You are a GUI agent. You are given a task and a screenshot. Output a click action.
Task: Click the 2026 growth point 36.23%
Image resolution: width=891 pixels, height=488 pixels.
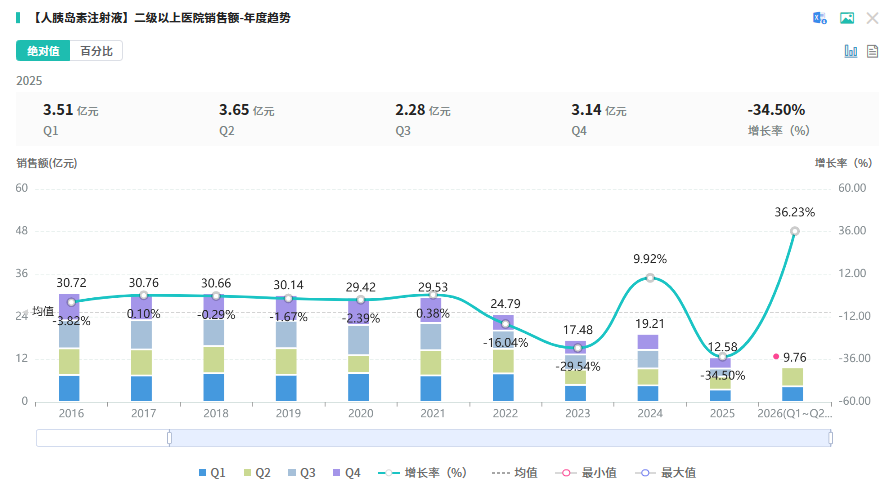(x=795, y=231)
